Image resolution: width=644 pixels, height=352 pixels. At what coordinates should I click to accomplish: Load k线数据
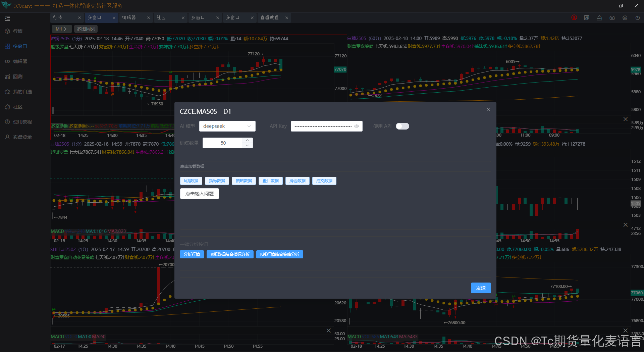coord(191,181)
